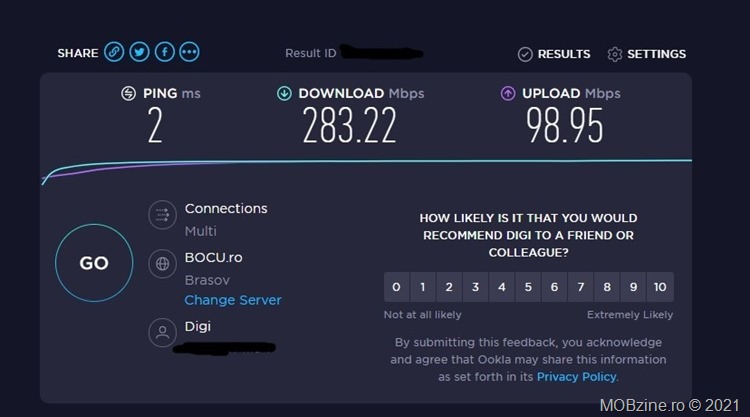The image size is (750, 417).
Task: Choose rating 8 for recommending Digi
Action: (607, 287)
